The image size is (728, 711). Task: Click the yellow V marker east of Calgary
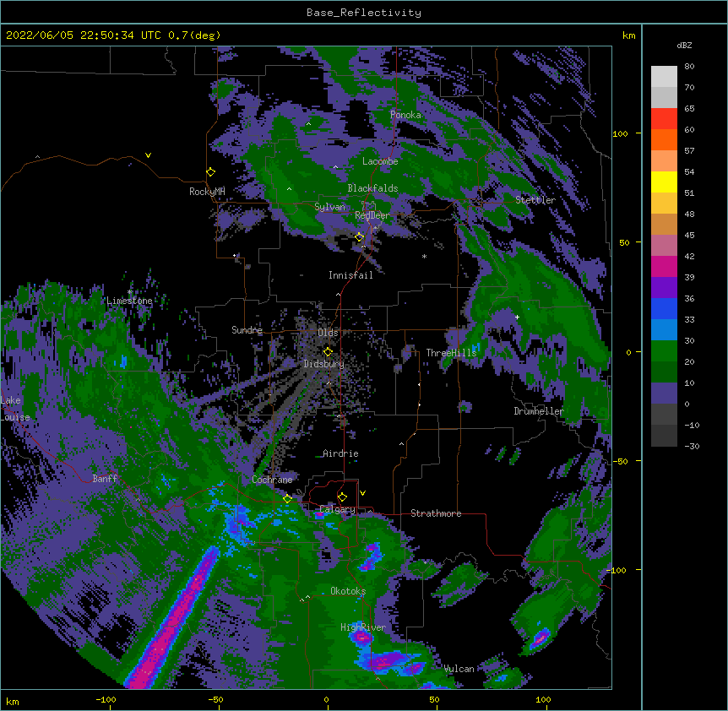(x=362, y=493)
